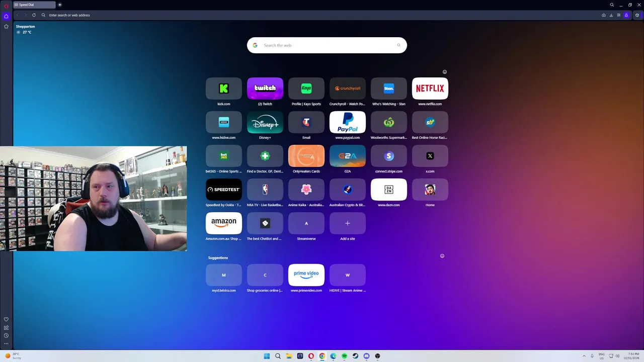Click the magnifier icon in web search box

(x=398, y=45)
